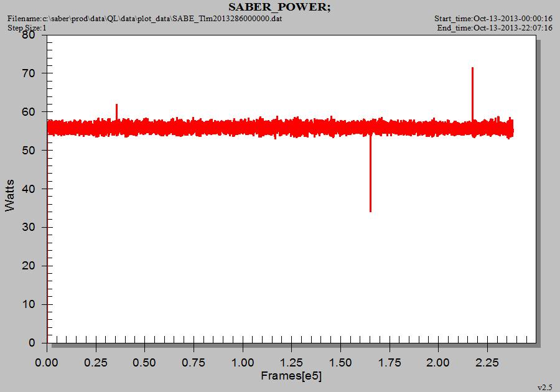
Task: Click the y-axis value 80
Action: tap(28, 35)
